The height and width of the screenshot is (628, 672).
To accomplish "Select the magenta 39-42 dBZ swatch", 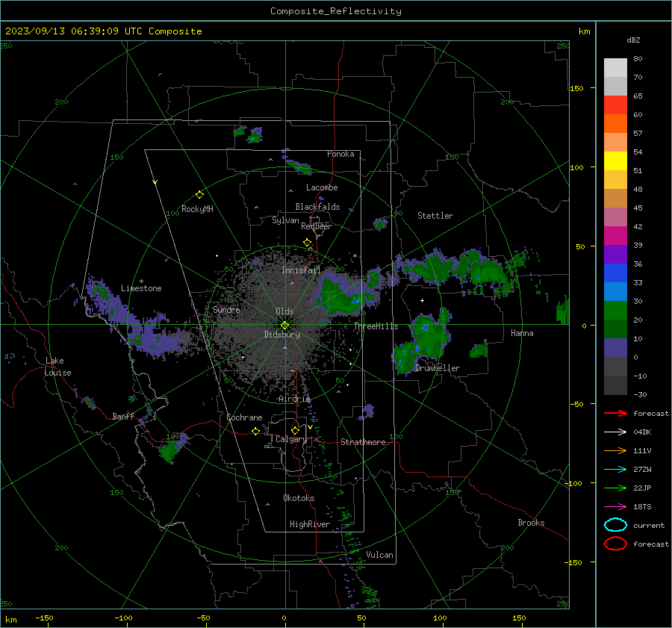I will click(615, 236).
